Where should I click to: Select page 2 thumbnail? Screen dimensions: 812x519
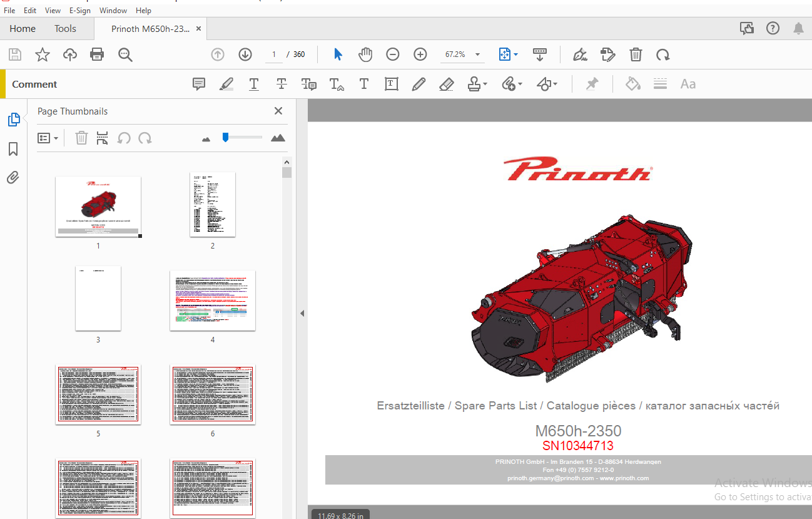click(213, 204)
